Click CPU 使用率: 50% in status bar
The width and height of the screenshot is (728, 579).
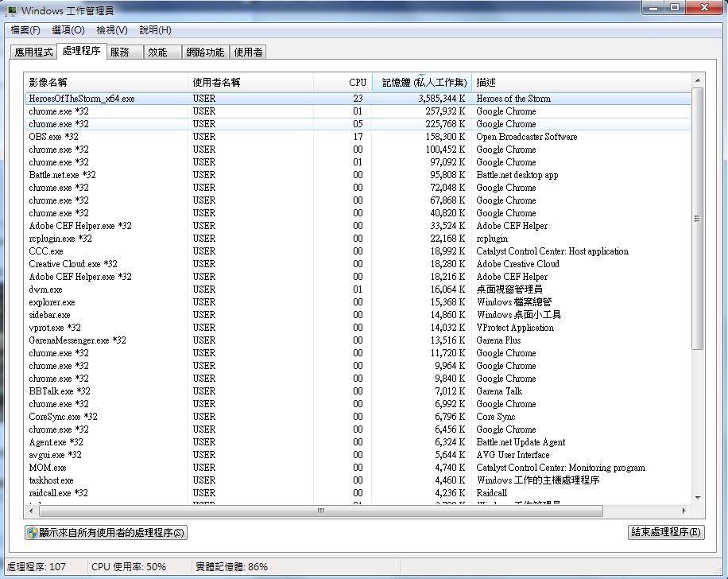coord(129,567)
